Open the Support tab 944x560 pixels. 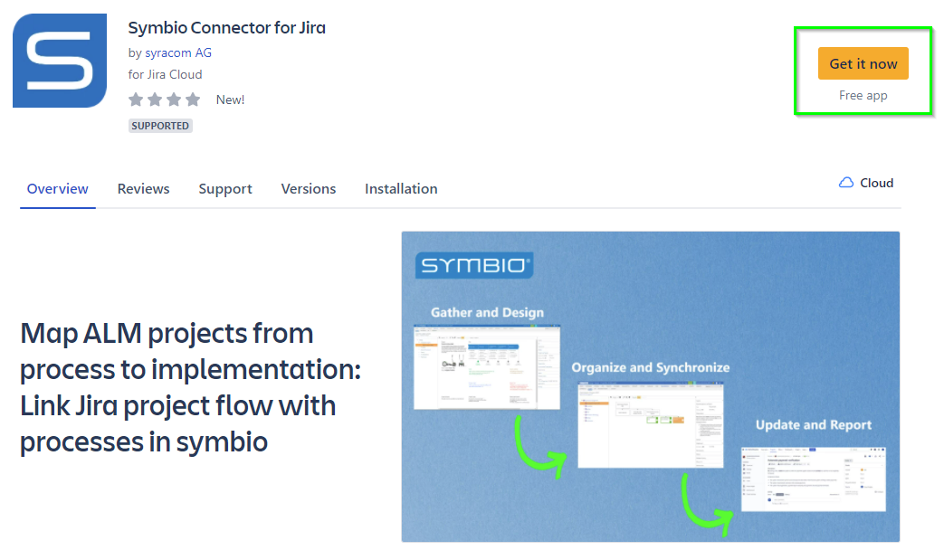225,189
